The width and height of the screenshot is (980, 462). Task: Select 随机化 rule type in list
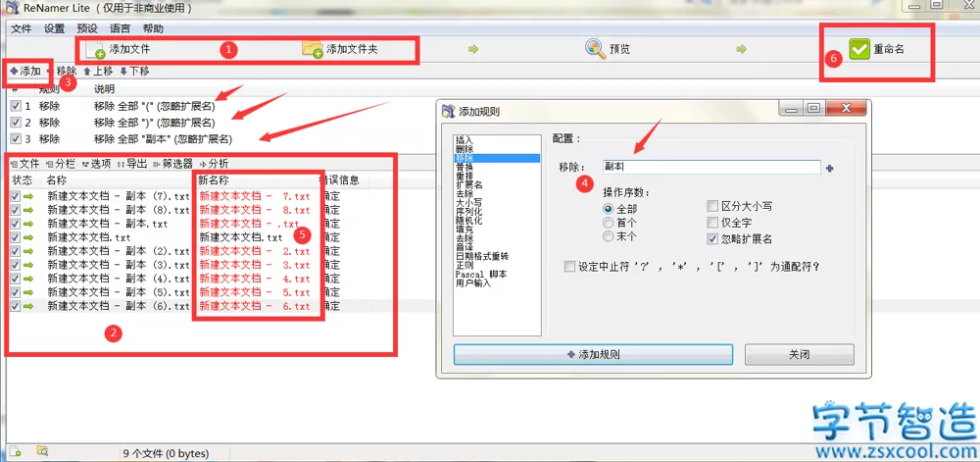(x=498, y=221)
